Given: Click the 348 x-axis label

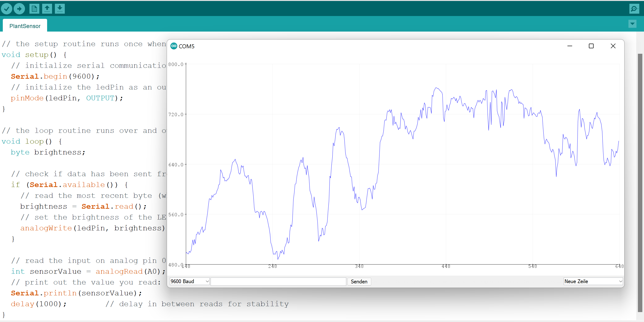Looking at the screenshot, I should 359,266.
